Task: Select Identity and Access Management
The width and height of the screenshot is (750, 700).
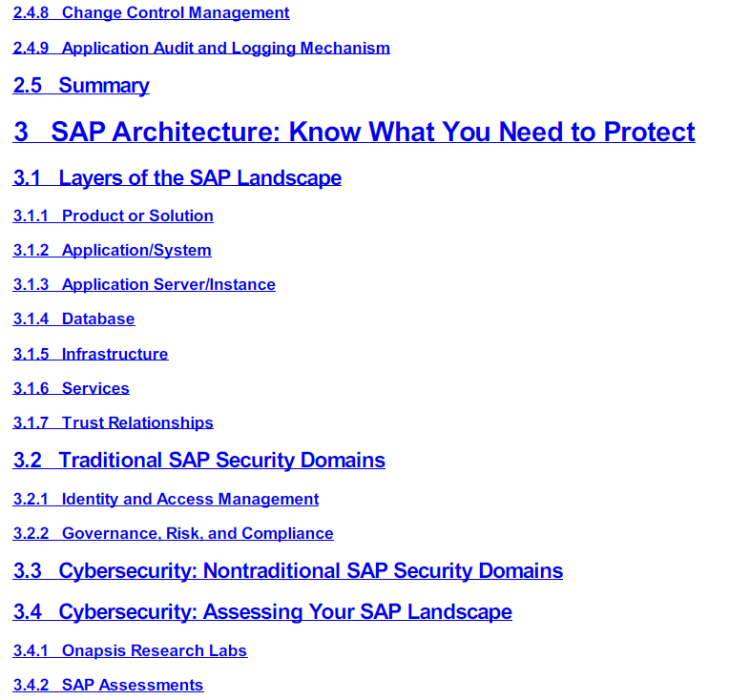Action: [x=190, y=499]
